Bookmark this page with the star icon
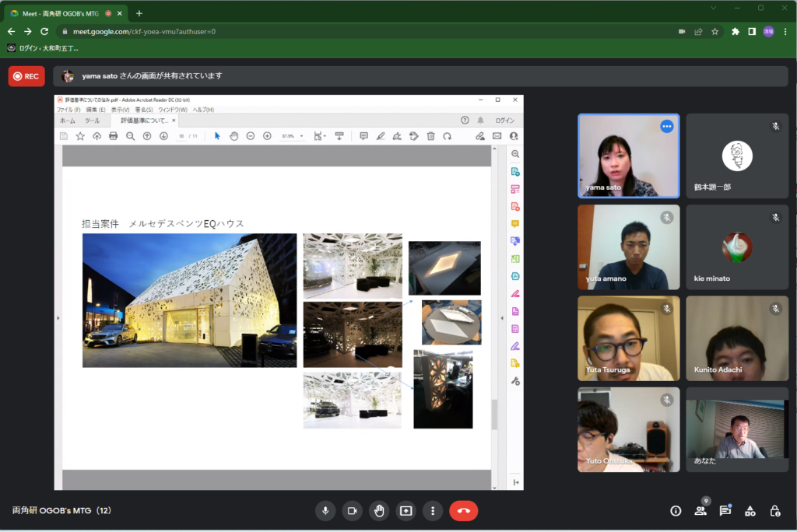 [x=714, y=31]
